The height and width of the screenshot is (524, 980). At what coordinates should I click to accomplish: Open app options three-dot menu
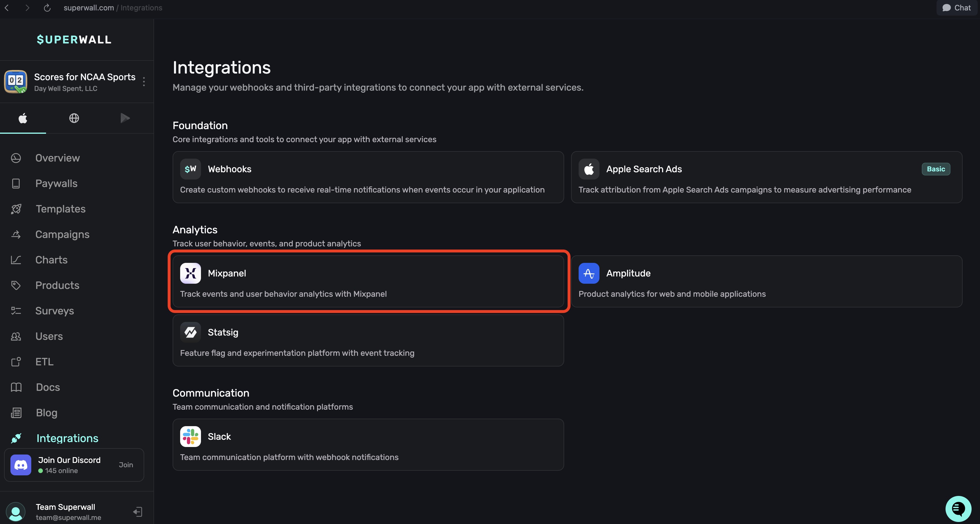click(144, 81)
